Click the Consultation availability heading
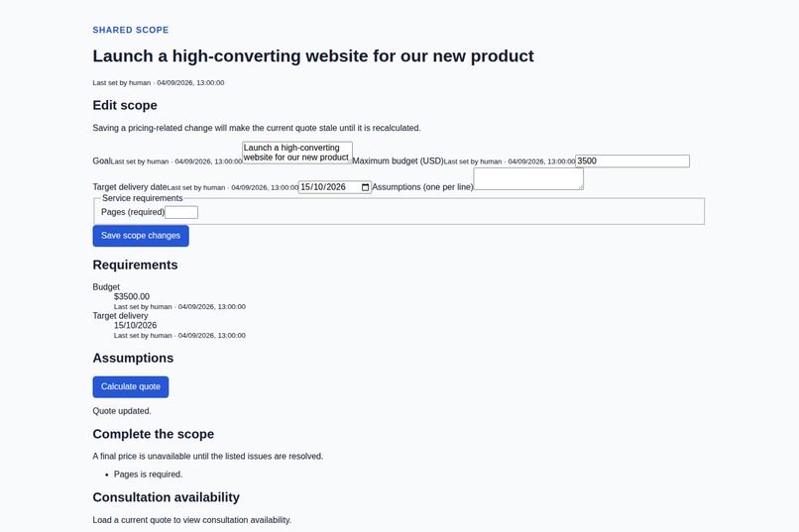Image resolution: width=799 pixels, height=532 pixels. pos(167,497)
